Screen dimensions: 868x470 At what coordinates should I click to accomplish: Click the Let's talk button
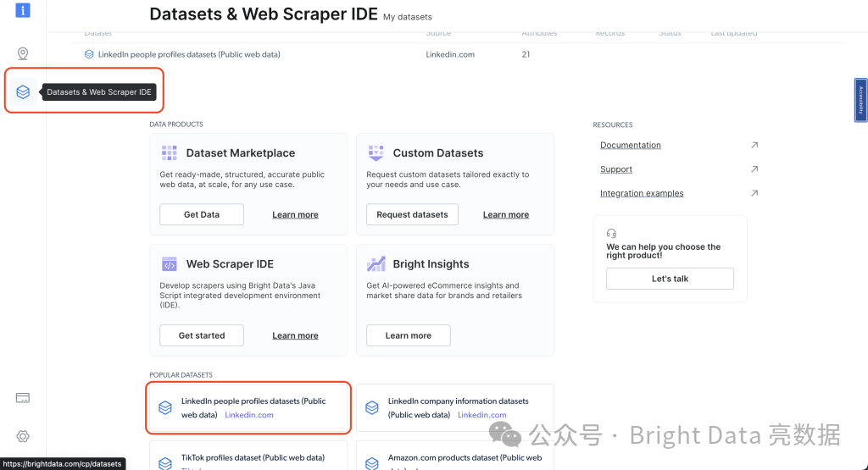click(x=670, y=279)
